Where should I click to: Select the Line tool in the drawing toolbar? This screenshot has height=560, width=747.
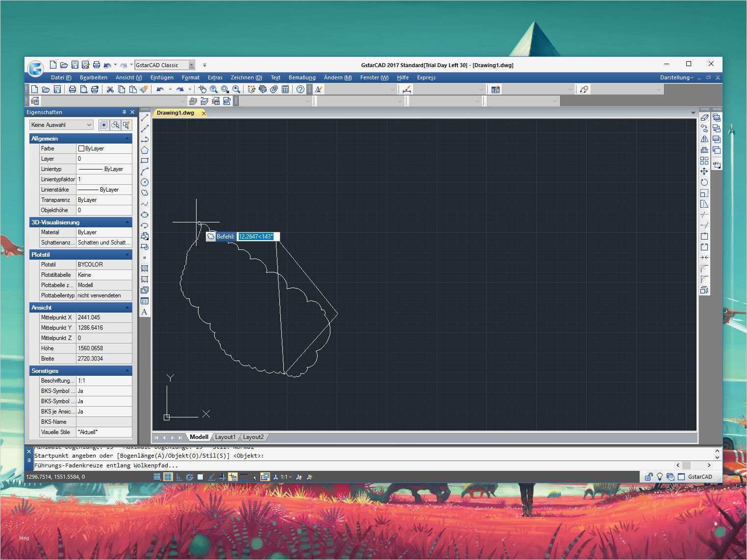pos(145,119)
